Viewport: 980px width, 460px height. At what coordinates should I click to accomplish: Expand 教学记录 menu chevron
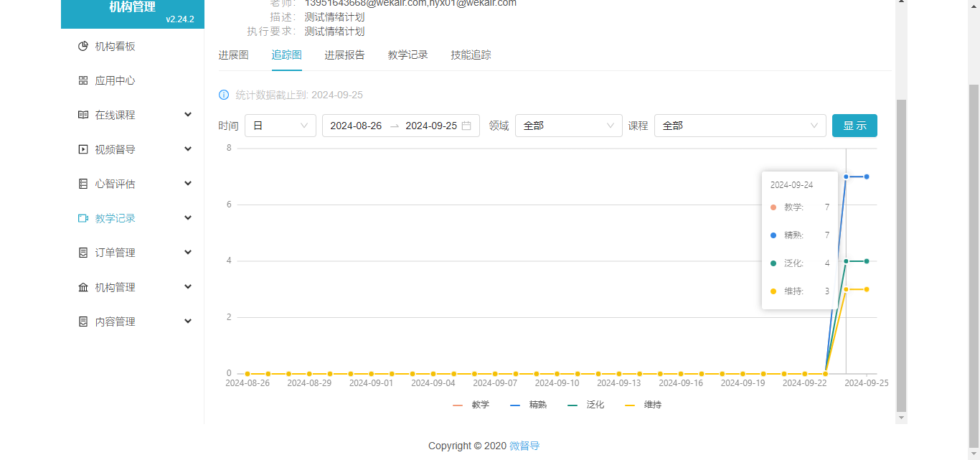(188, 218)
